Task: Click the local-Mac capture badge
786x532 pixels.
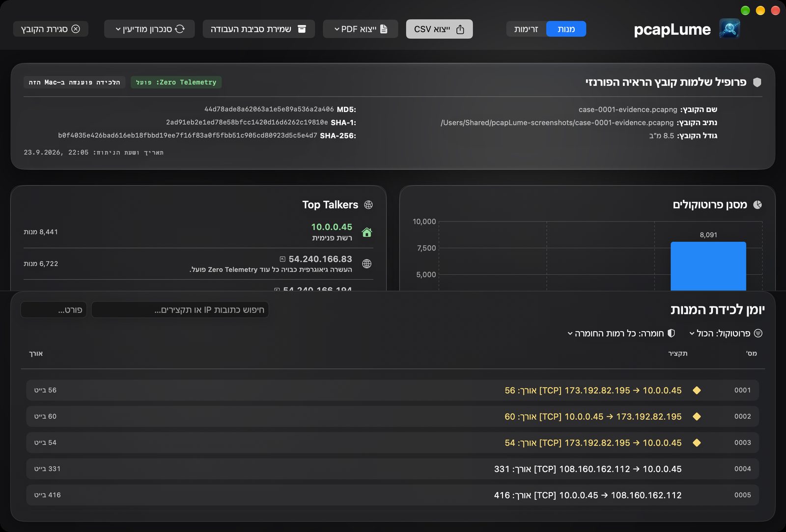Action: click(74, 82)
